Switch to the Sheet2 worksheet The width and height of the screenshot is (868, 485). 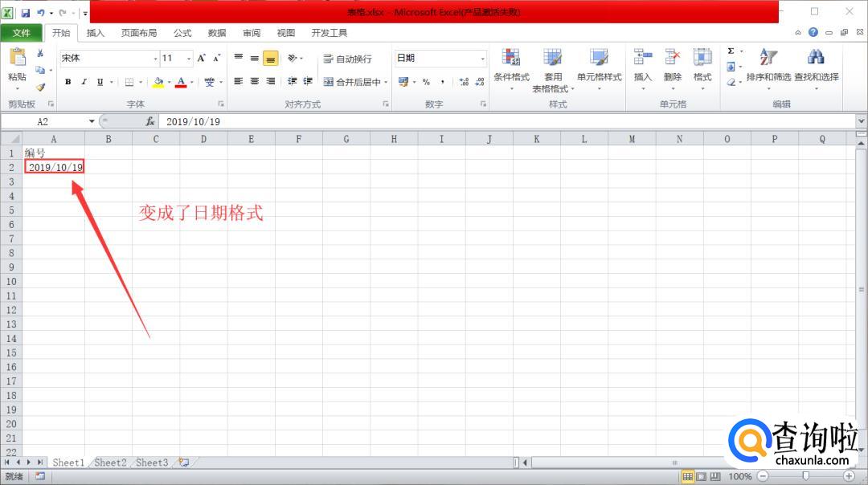(x=110, y=463)
